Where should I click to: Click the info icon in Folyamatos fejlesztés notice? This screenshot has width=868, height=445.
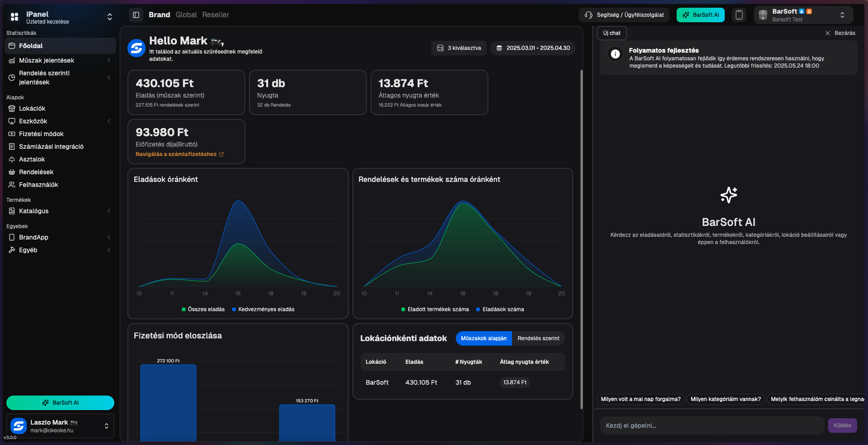point(615,54)
